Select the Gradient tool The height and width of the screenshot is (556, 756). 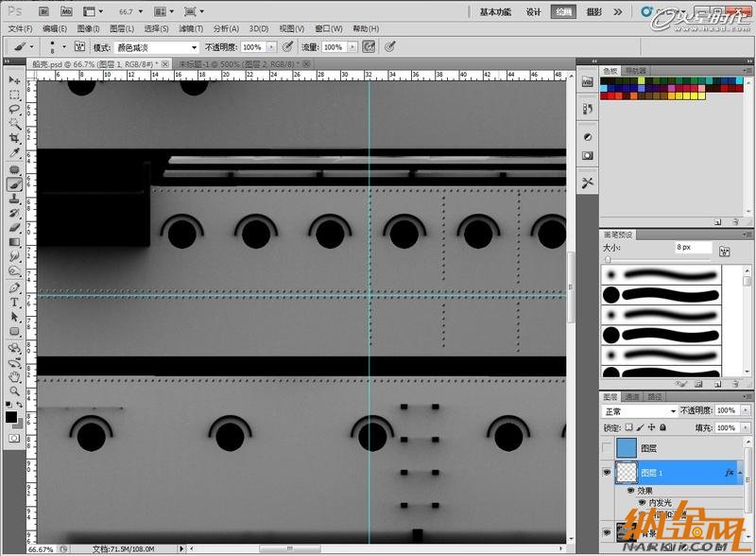tap(14, 242)
